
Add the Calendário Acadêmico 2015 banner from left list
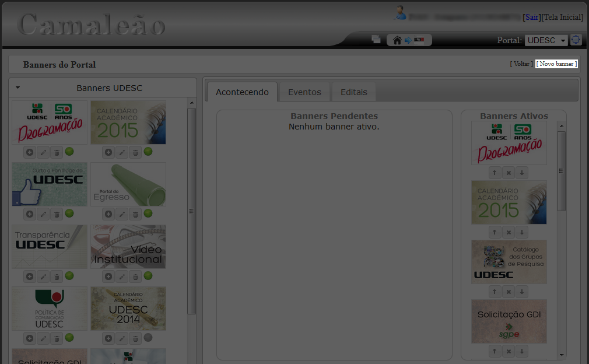click(108, 152)
